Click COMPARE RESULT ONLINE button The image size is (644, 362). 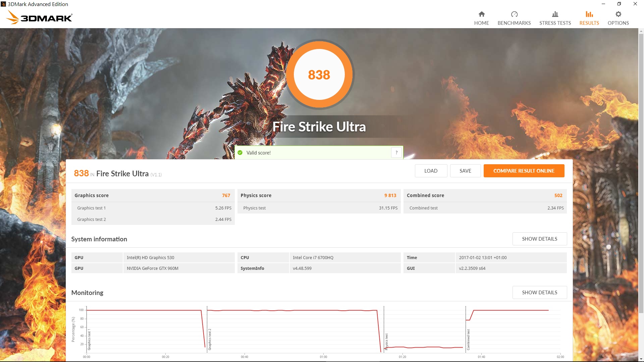coord(524,171)
